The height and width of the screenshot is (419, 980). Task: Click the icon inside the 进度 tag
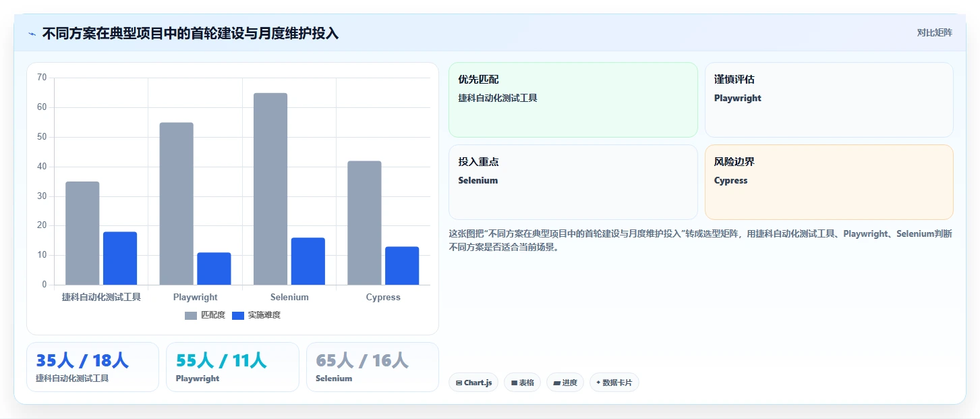click(556, 383)
